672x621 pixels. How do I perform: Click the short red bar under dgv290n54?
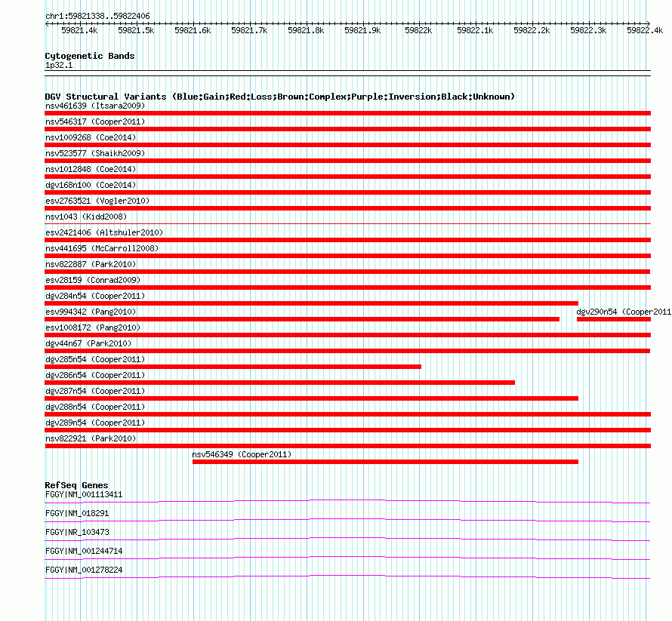[x=614, y=319]
